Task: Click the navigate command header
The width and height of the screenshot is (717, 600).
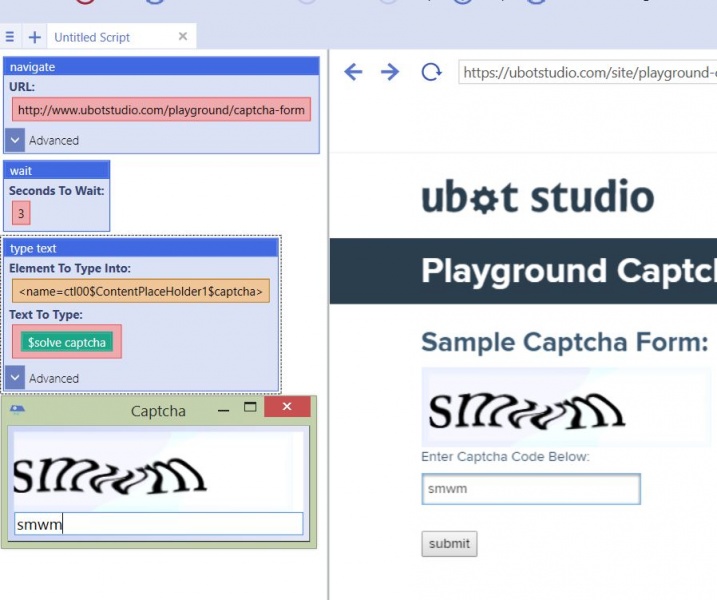Action: (161, 67)
